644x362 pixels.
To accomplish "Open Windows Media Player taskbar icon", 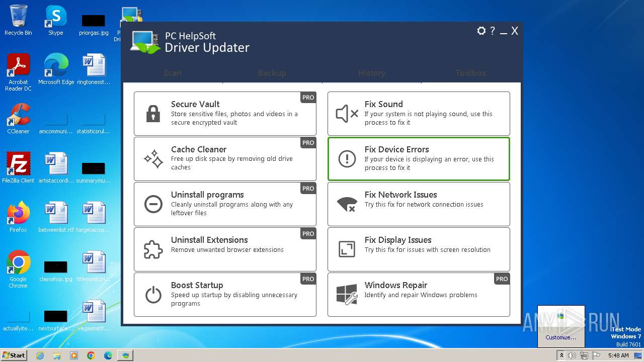I will [74, 355].
